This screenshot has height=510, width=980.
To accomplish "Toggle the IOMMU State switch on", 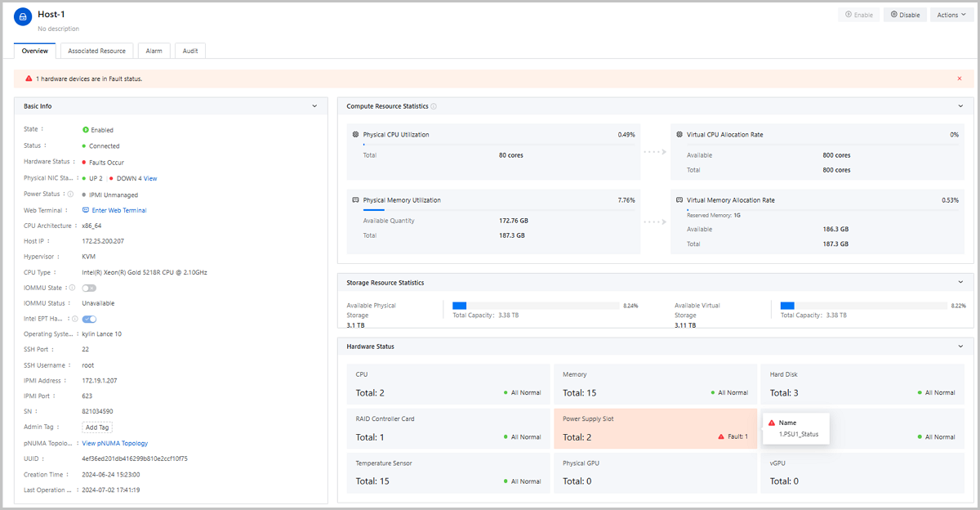I will (x=89, y=288).
